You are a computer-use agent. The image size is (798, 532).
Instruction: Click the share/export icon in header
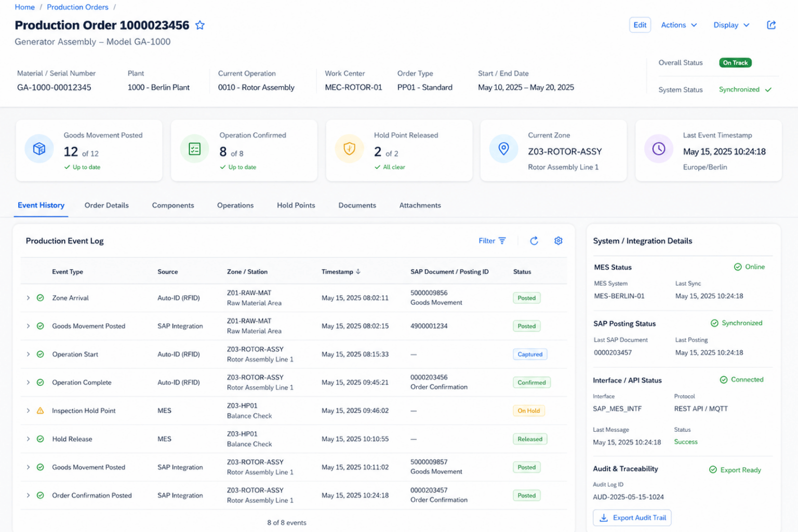(772, 25)
